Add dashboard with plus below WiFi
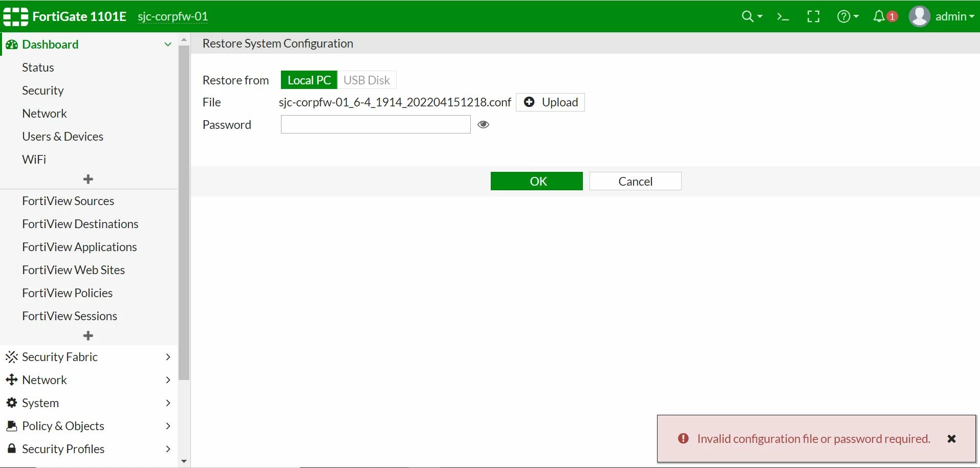Screen dimensions: 980x468 point(88,179)
